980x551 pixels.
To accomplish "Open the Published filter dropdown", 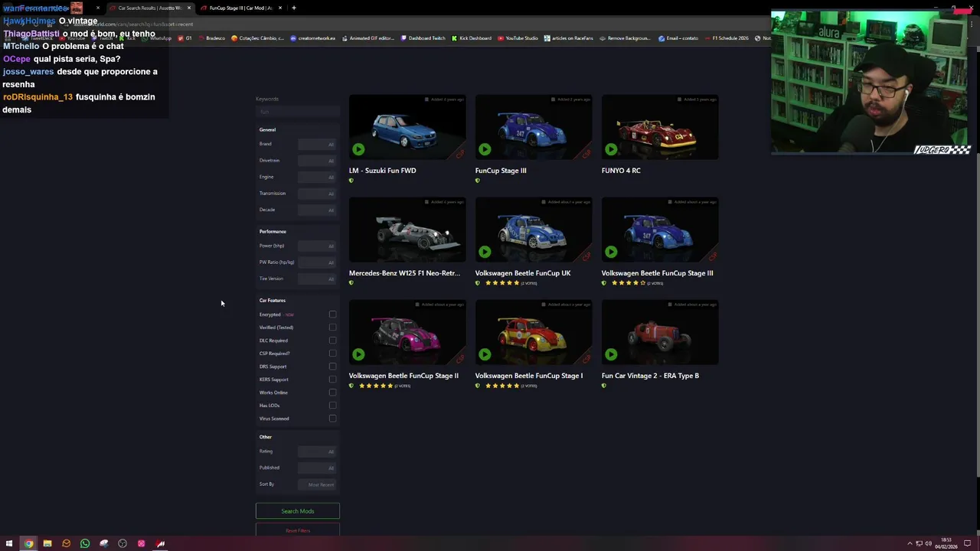I will point(317,468).
